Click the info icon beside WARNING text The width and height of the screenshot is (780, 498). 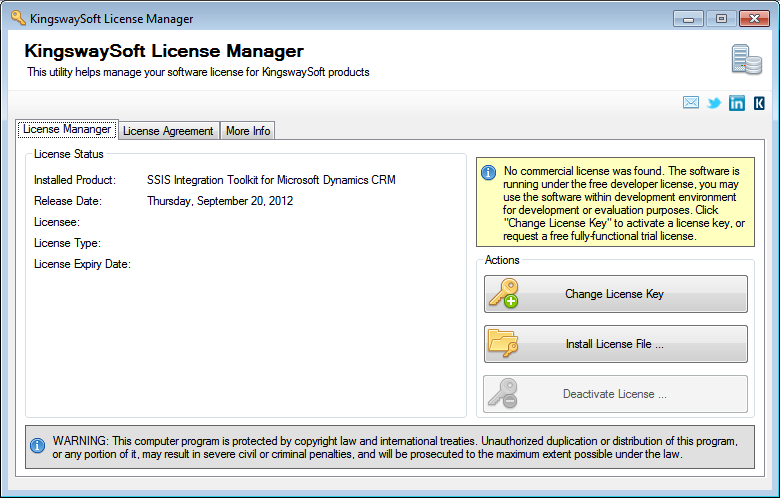pyautogui.click(x=37, y=446)
